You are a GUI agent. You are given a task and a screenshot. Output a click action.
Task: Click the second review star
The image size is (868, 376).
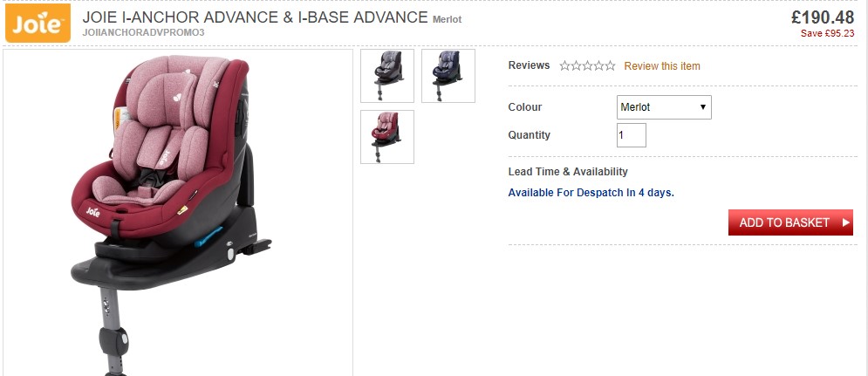(577, 66)
